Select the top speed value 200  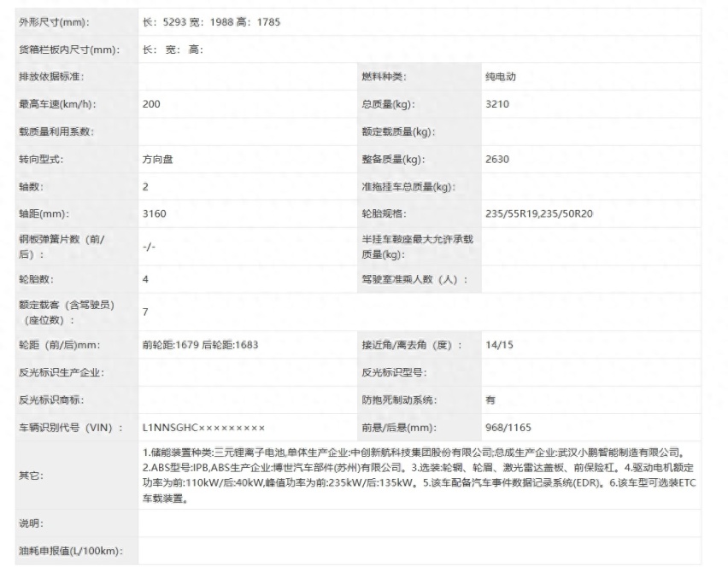click(x=151, y=104)
